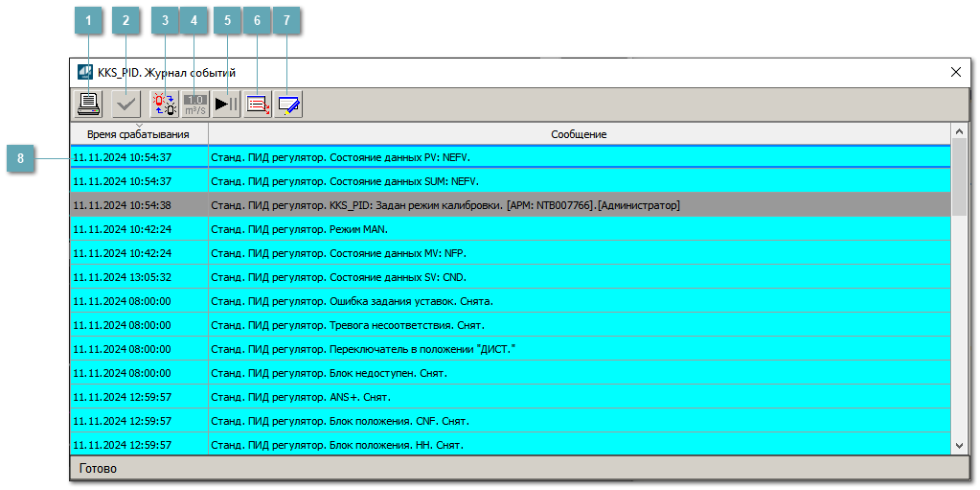Image resolution: width=980 pixels, height=490 pixels.
Task: Open the red list filter icon
Action: (x=258, y=104)
